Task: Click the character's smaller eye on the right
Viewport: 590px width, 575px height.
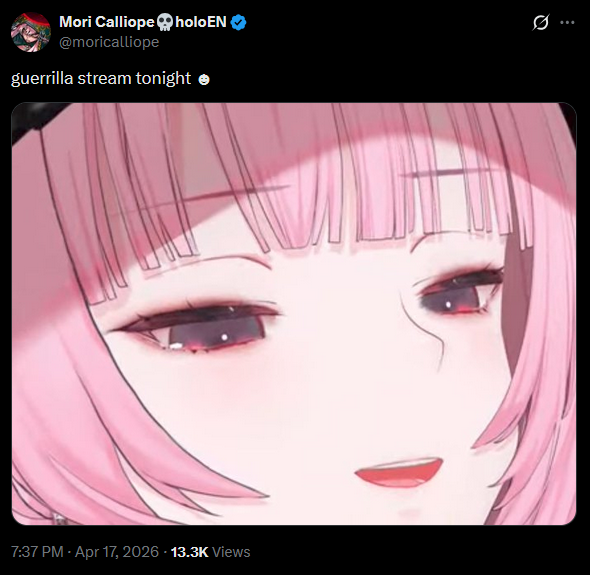Action: 457,295
